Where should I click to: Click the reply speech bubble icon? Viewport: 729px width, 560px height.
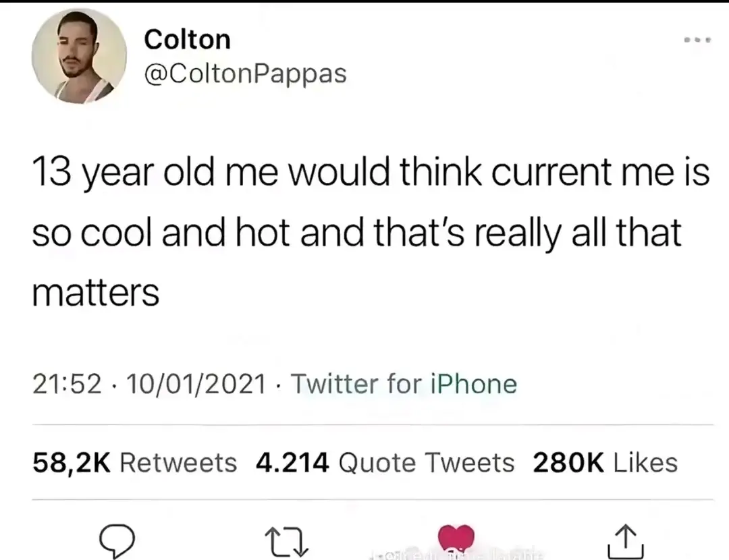click(x=117, y=540)
